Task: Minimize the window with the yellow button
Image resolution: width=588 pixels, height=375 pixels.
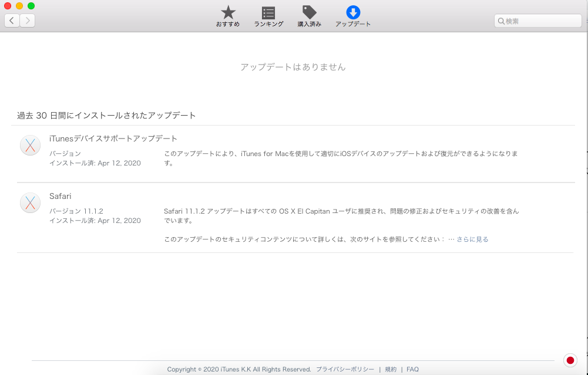Action: 19,6
